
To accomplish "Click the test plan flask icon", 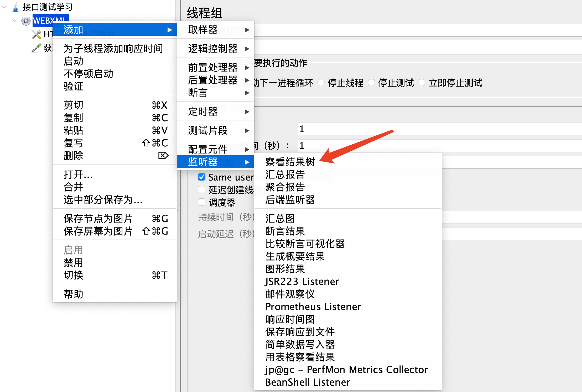I will 15,7.
